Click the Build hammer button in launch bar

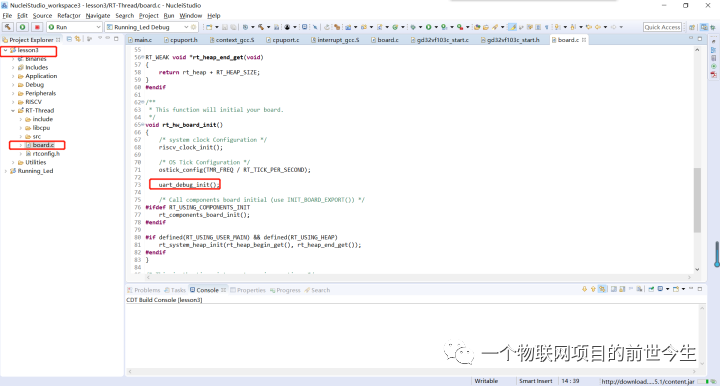(x=8, y=27)
